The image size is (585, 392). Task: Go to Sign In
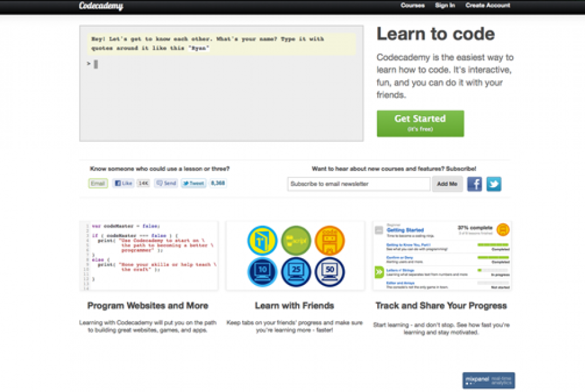[445, 5]
